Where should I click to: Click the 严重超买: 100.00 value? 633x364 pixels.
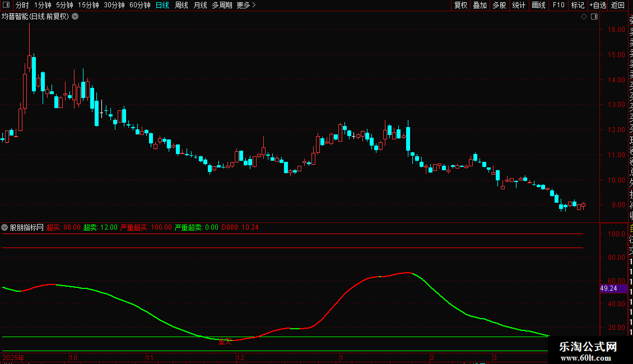point(146,227)
